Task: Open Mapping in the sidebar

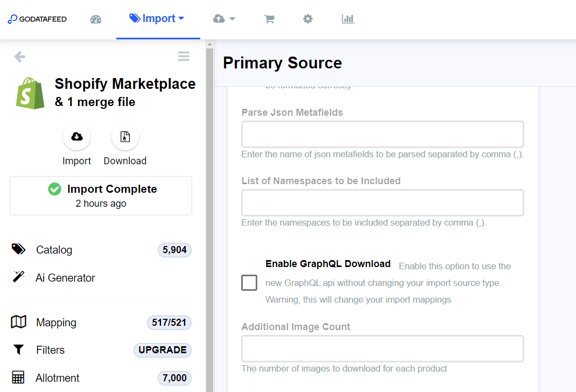Action: (x=56, y=323)
